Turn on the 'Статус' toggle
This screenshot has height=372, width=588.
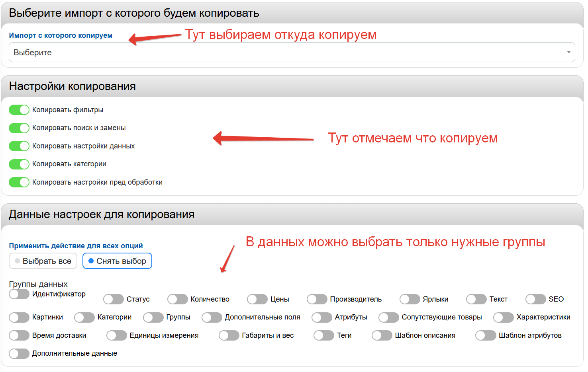pos(114,299)
